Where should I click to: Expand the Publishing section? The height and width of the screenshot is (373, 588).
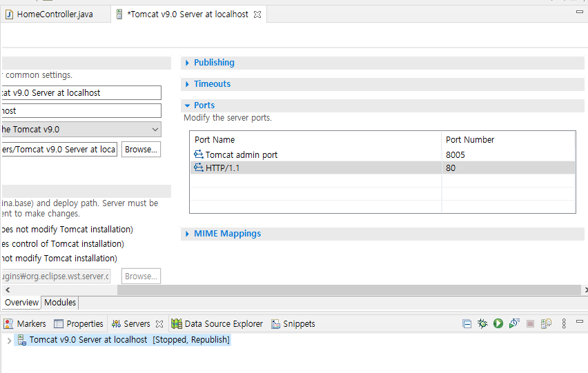click(187, 63)
